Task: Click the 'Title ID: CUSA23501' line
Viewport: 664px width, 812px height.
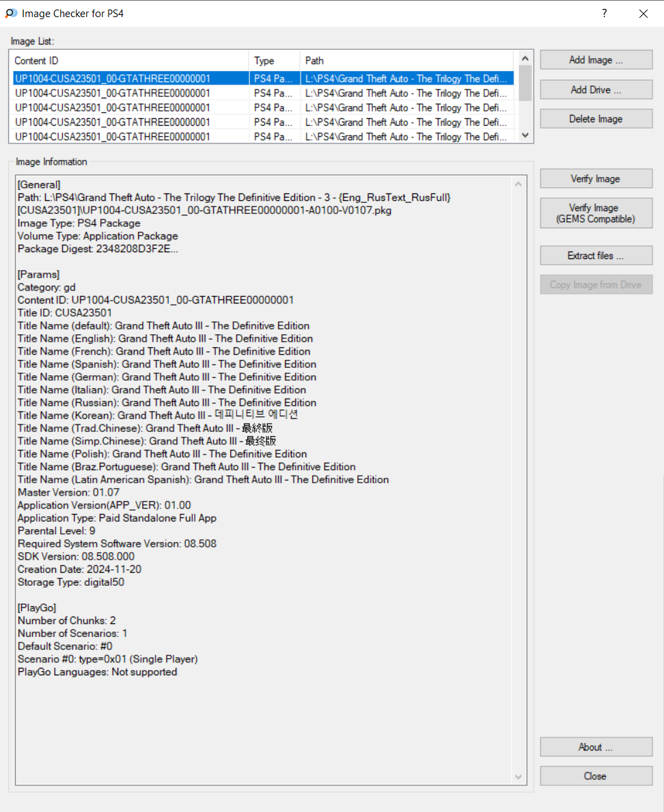Action: (x=65, y=313)
